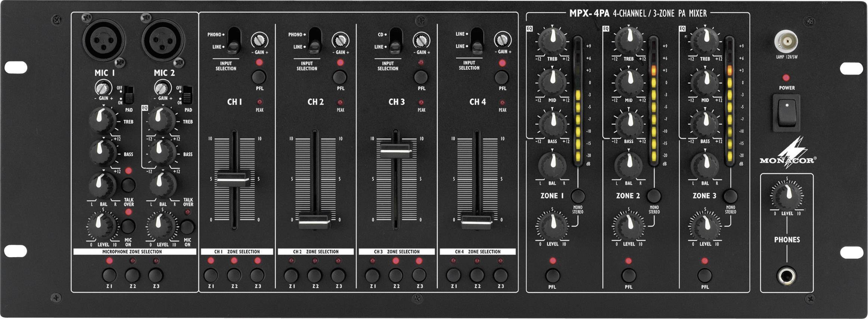Click the 12V lamp BNC connector
This screenshot has width=868, height=319.
(786, 41)
